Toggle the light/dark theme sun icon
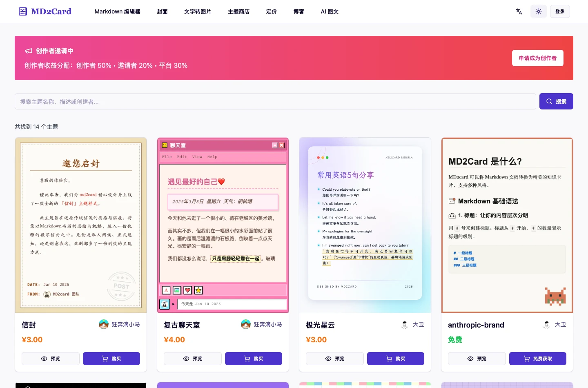 (539, 11)
